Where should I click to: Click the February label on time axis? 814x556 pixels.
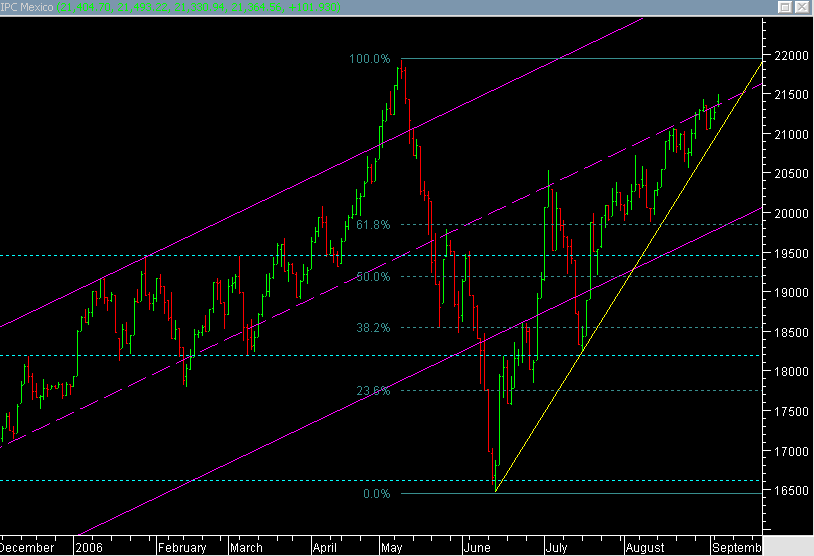coord(182,548)
